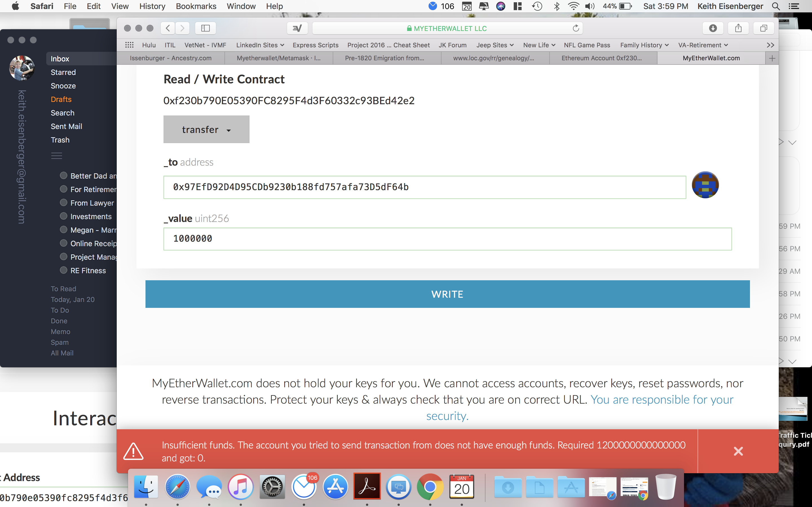Screen dimensions: 812x507
Task: Click the Safari sidebar icon
Action: point(205,28)
